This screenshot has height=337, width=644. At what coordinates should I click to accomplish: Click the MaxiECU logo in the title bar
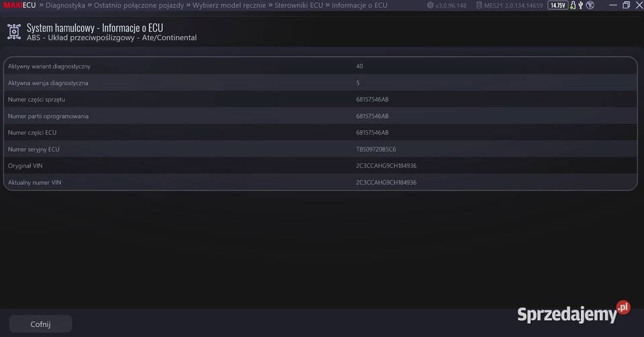click(x=19, y=5)
